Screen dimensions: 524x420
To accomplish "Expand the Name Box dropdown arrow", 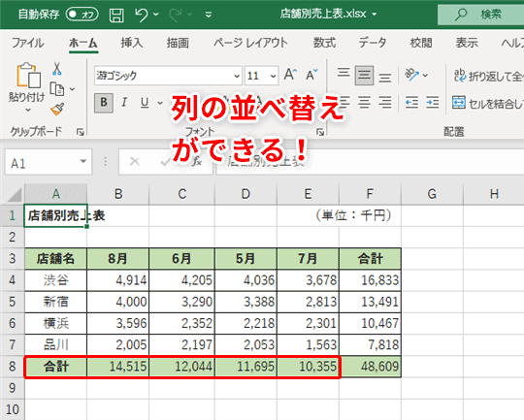I will tap(83, 162).
